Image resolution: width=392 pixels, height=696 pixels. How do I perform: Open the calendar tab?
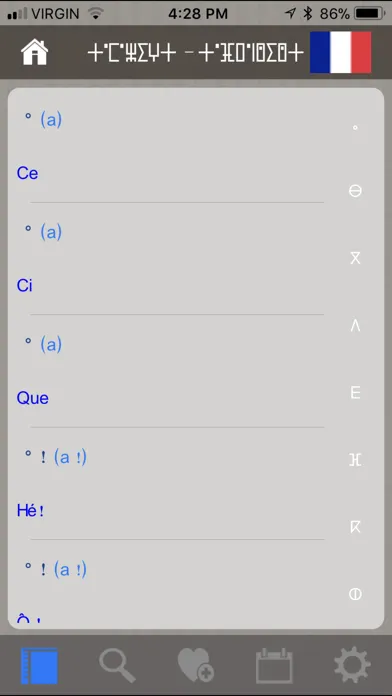[274, 666]
